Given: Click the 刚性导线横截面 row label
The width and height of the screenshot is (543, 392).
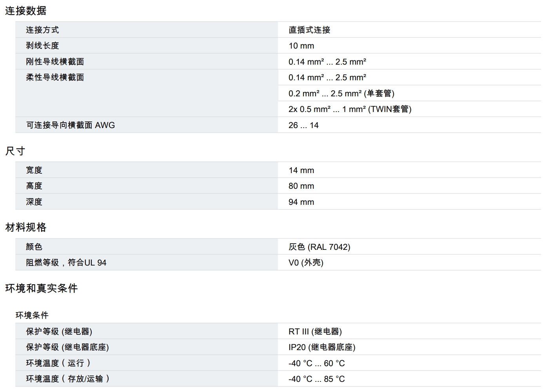Looking at the screenshot, I should (x=55, y=61).
